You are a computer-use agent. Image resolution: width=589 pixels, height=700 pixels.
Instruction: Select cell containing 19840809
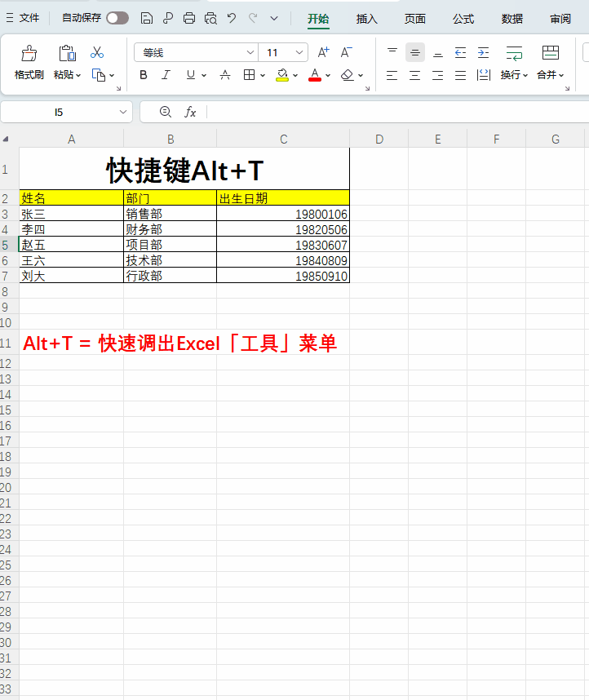283,260
